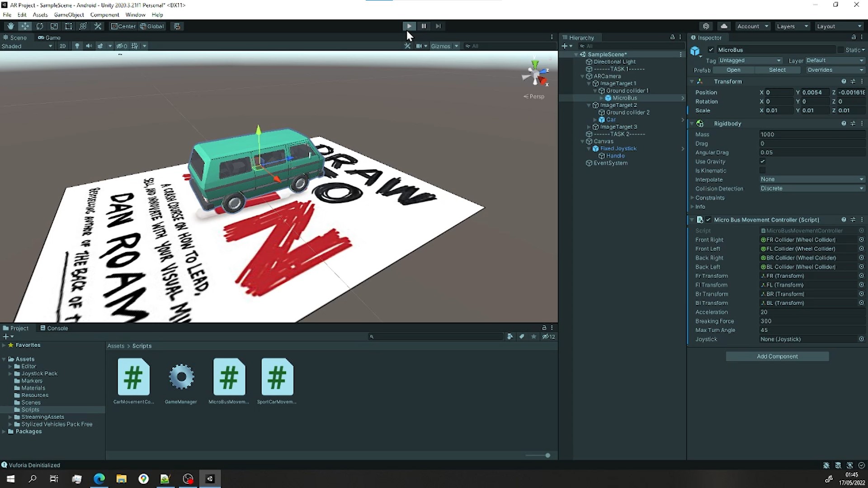Click the Pause button in the toolbar

(423, 26)
